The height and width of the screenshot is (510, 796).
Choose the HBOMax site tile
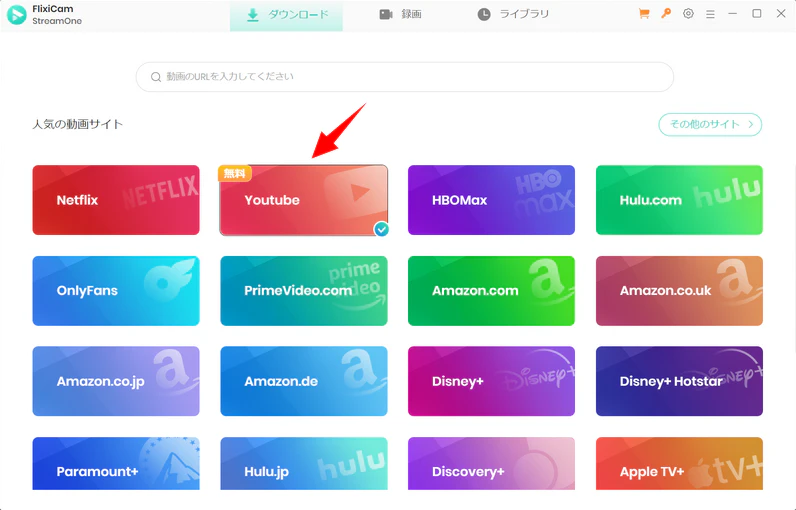click(491, 200)
